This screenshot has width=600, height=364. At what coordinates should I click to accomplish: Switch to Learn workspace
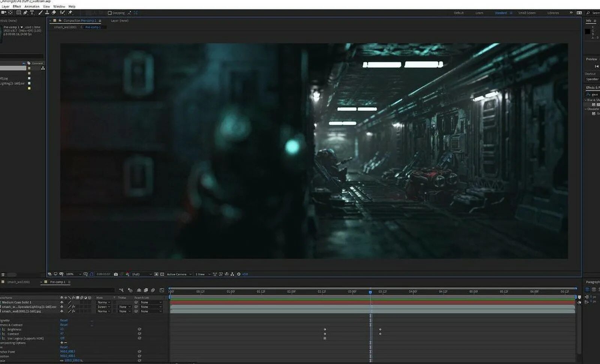pyautogui.click(x=479, y=13)
